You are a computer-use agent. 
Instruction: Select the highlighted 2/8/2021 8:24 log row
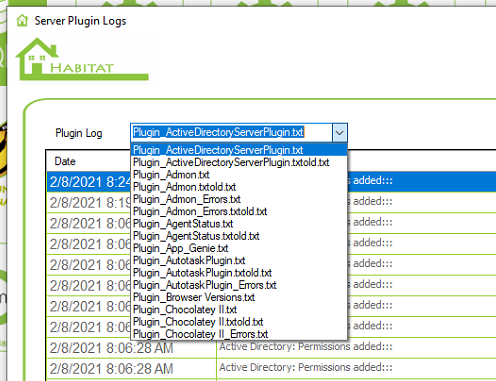click(271, 182)
